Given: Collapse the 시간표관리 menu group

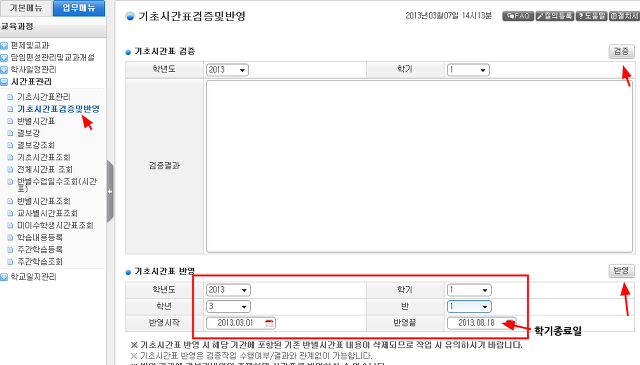Looking at the screenshot, I should (x=31, y=82).
